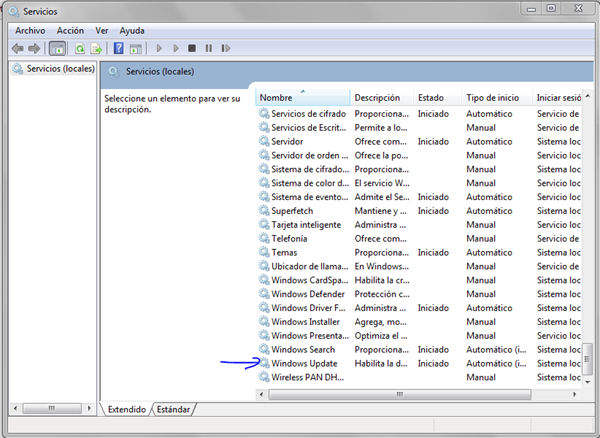Click the Back arrow toolbar icon
The height and width of the screenshot is (438, 600).
click(x=17, y=48)
